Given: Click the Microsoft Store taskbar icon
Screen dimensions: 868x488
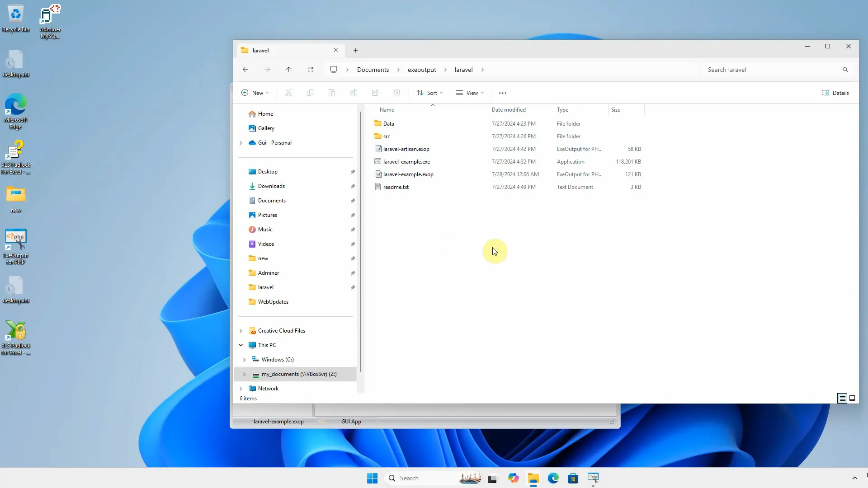Looking at the screenshot, I should tap(573, 478).
